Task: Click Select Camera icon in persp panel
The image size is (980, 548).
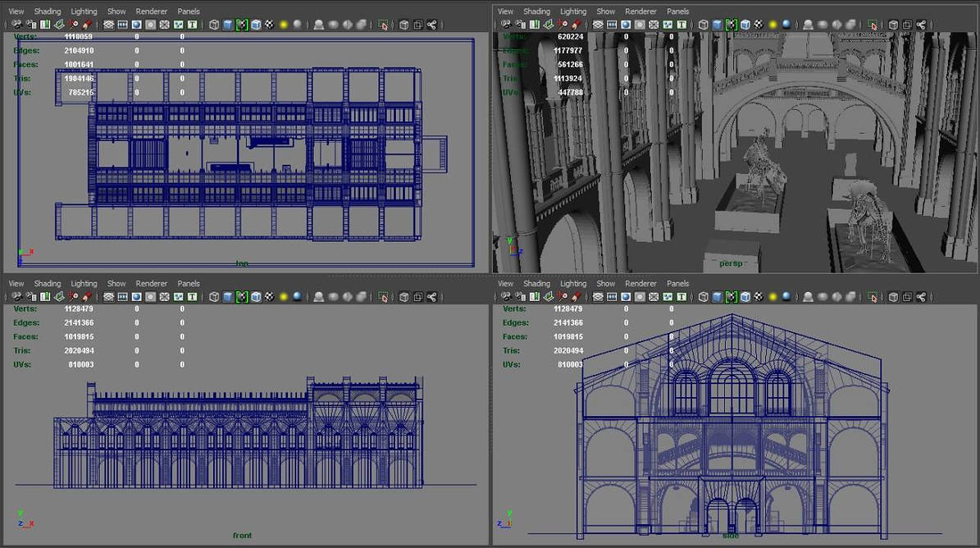Action: (x=506, y=25)
